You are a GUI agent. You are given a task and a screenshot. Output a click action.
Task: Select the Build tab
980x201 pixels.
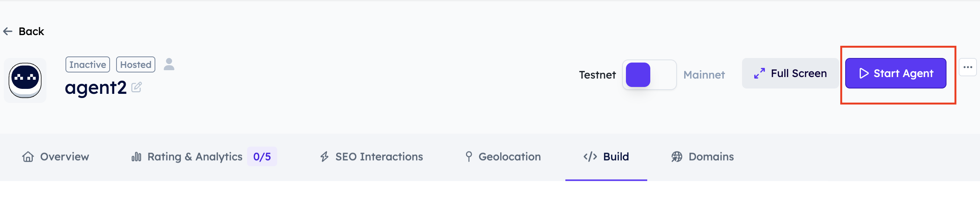(x=606, y=157)
